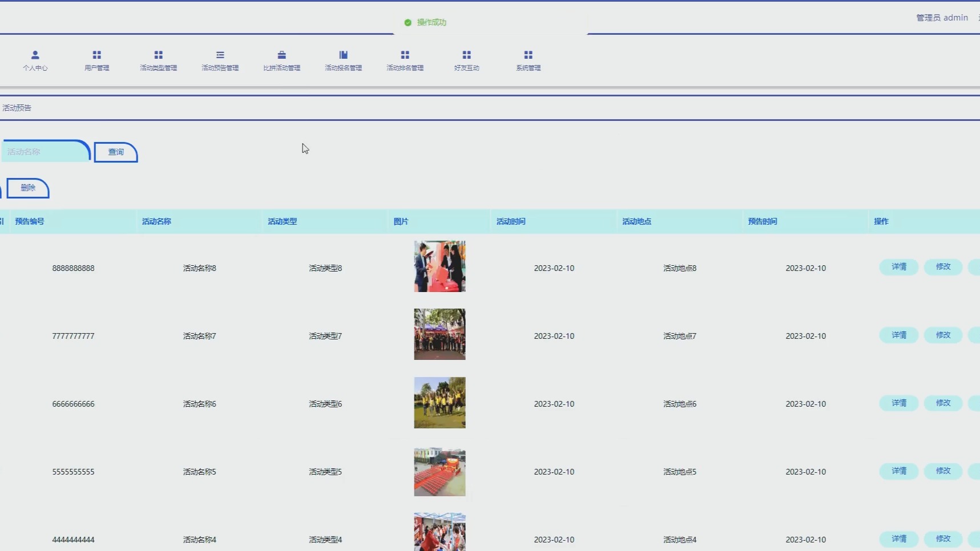The width and height of the screenshot is (980, 551).
Task: Select the 5555555555 number cell
Action: (73, 472)
